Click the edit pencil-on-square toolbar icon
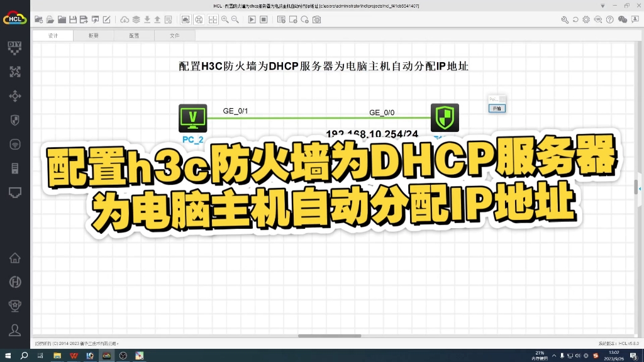Screen dimensions: 644x362 (x=107, y=19)
